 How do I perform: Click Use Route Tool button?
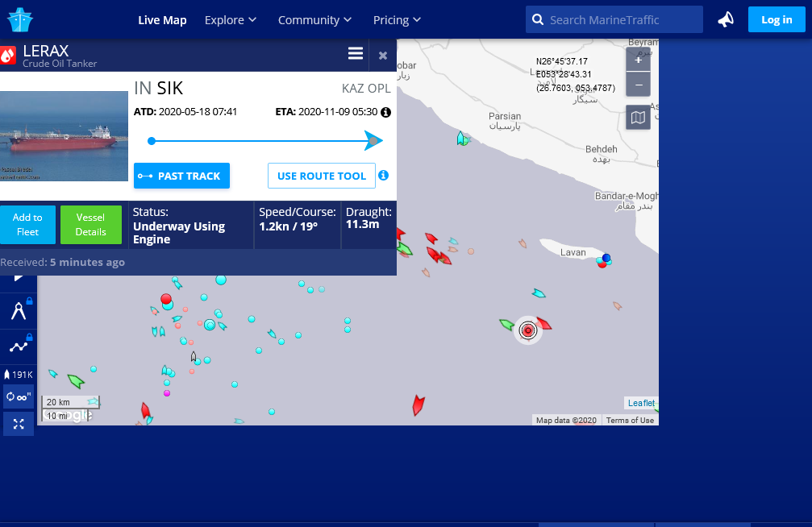click(322, 176)
